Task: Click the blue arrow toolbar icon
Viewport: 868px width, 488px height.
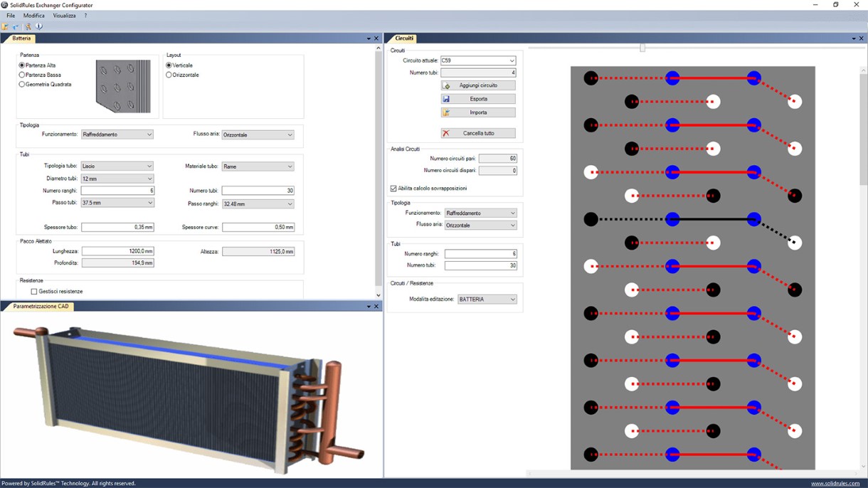Action: [16, 26]
